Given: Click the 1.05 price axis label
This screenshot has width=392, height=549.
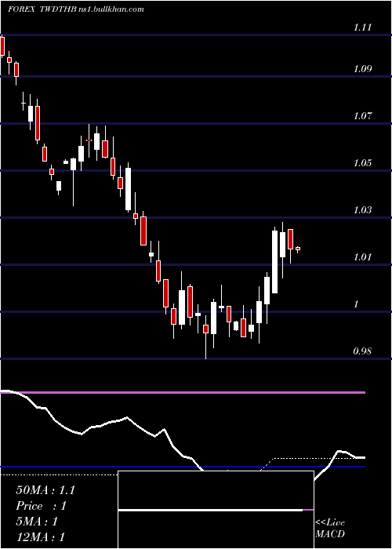Looking at the screenshot, I should point(362,163).
